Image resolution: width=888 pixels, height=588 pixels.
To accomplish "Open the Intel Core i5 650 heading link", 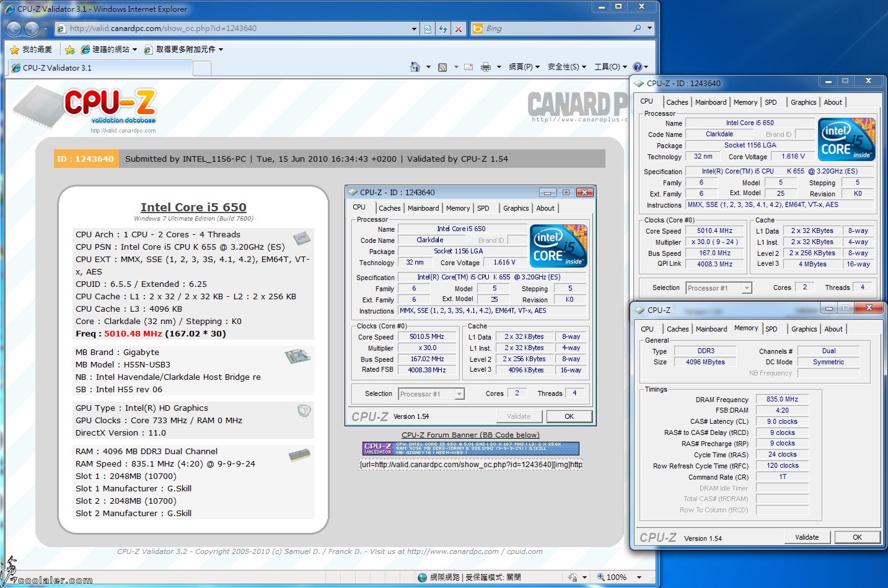I will [193, 208].
